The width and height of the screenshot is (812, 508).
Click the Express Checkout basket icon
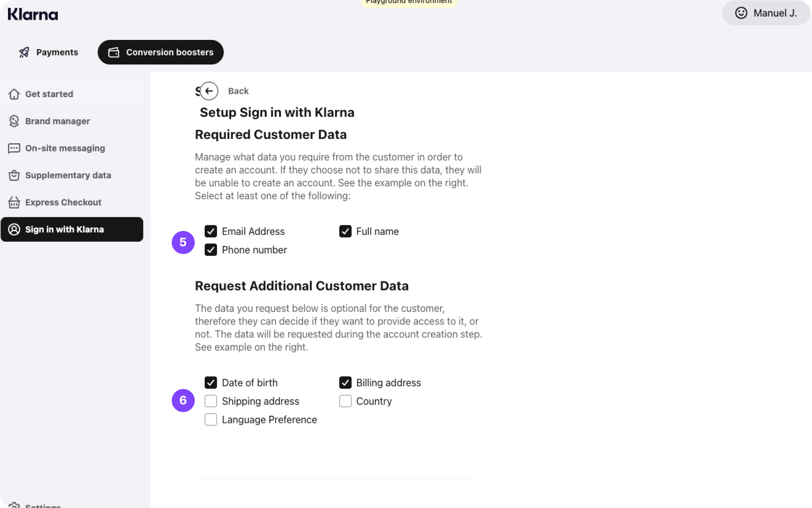[x=14, y=202]
